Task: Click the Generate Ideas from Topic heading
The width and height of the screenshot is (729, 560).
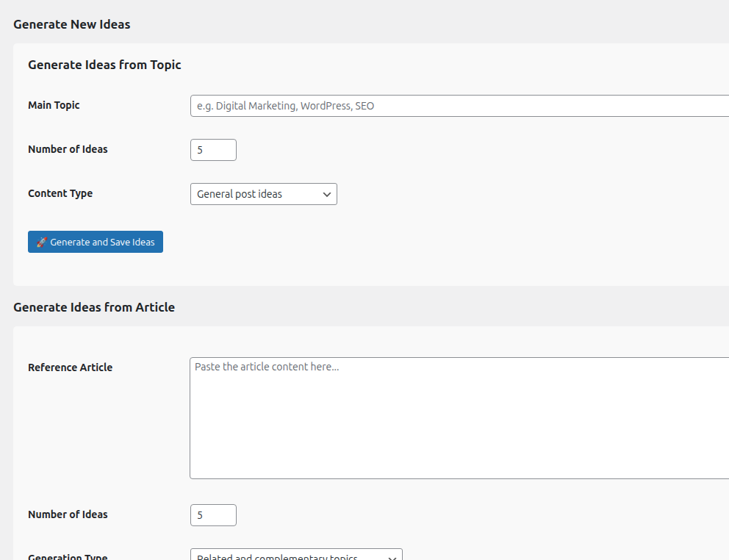Action: [104, 65]
